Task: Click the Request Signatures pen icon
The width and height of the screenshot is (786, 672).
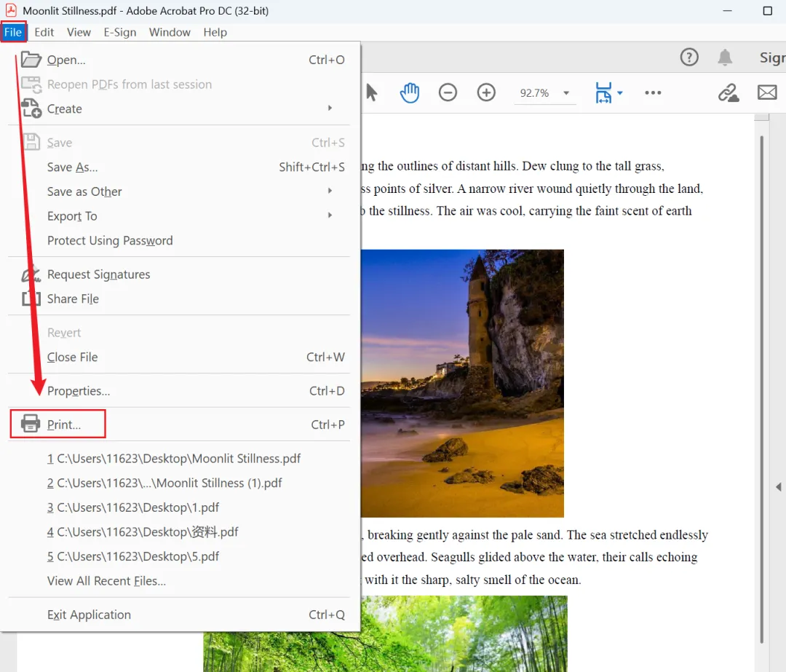Action: pos(31,274)
